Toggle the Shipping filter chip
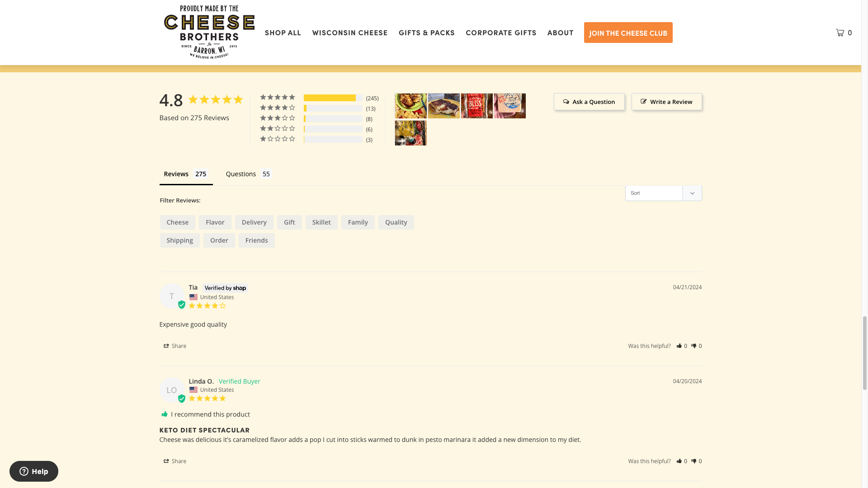The image size is (868, 488). pos(179,240)
